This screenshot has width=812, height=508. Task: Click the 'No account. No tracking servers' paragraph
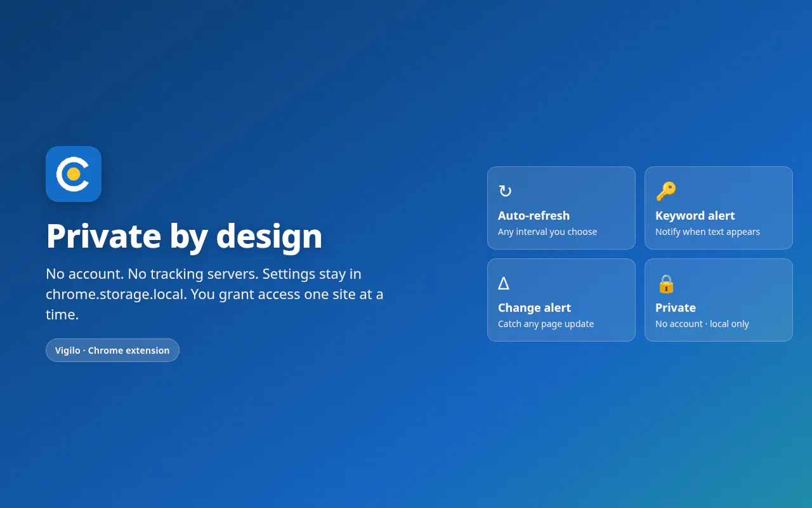(x=215, y=294)
